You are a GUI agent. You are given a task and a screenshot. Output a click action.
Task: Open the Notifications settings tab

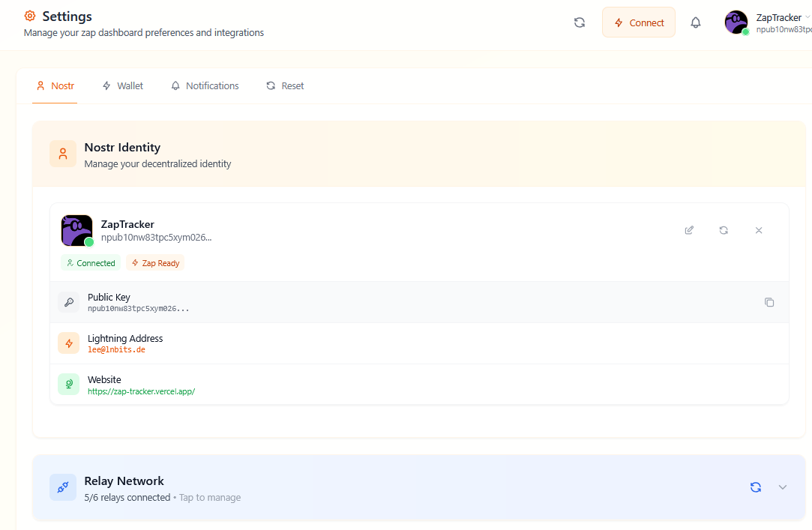click(x=204, y=85)
